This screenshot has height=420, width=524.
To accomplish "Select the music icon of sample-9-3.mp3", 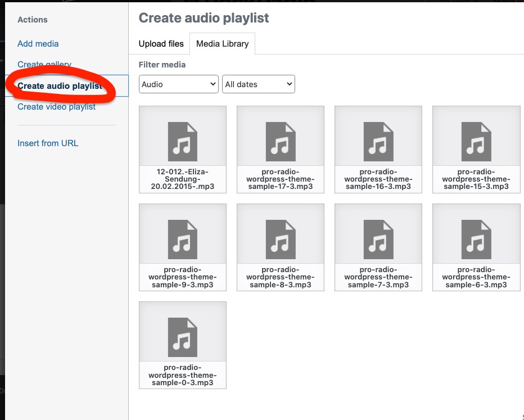I will [183, 240].
